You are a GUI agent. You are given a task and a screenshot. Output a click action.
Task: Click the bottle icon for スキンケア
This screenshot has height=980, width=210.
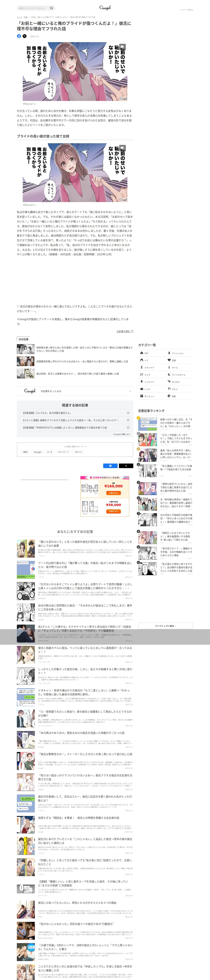141,367
